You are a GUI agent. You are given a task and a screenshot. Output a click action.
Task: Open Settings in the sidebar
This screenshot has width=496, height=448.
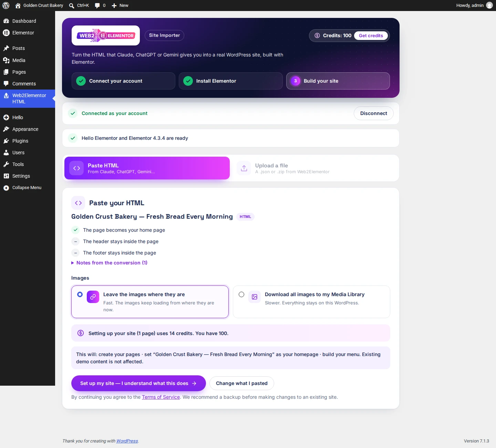(x=28, y=176)
